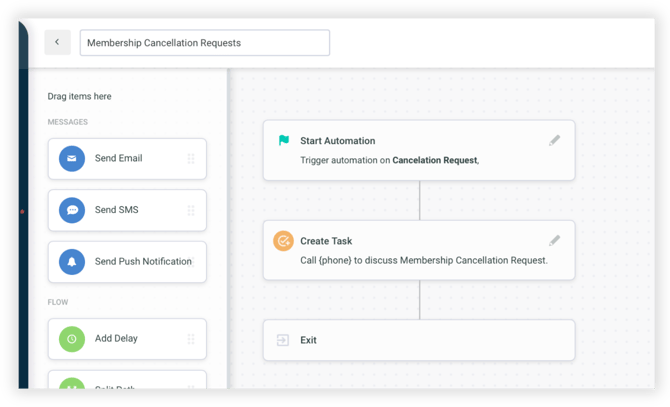Edit the Create Task step with pencil
This screenshot has width=670, height=407.
click(555, 241)
